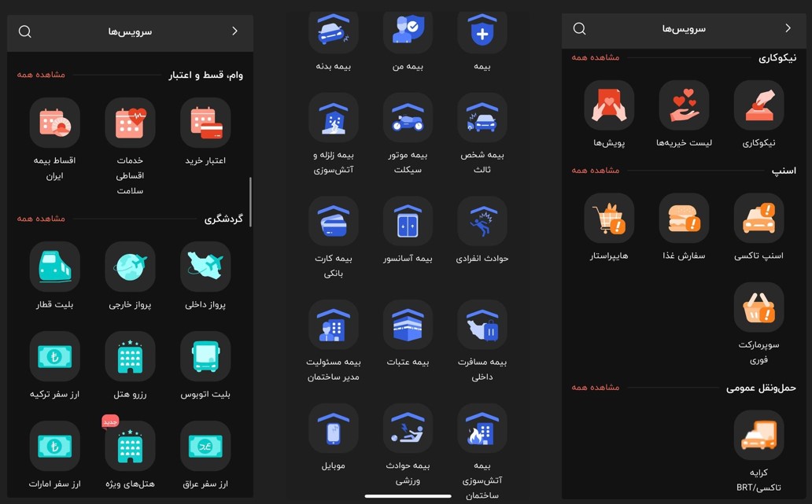Select the اسنپ تاکسی taxi icon

pyautogui.click(x=758, y=219)
